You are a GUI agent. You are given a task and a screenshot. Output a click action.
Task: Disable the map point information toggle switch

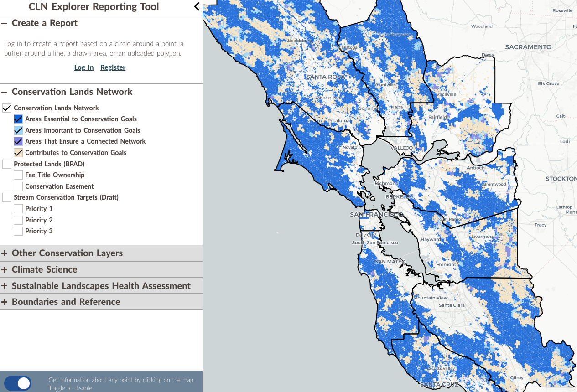pyautogui.click(x=18, y=383)
